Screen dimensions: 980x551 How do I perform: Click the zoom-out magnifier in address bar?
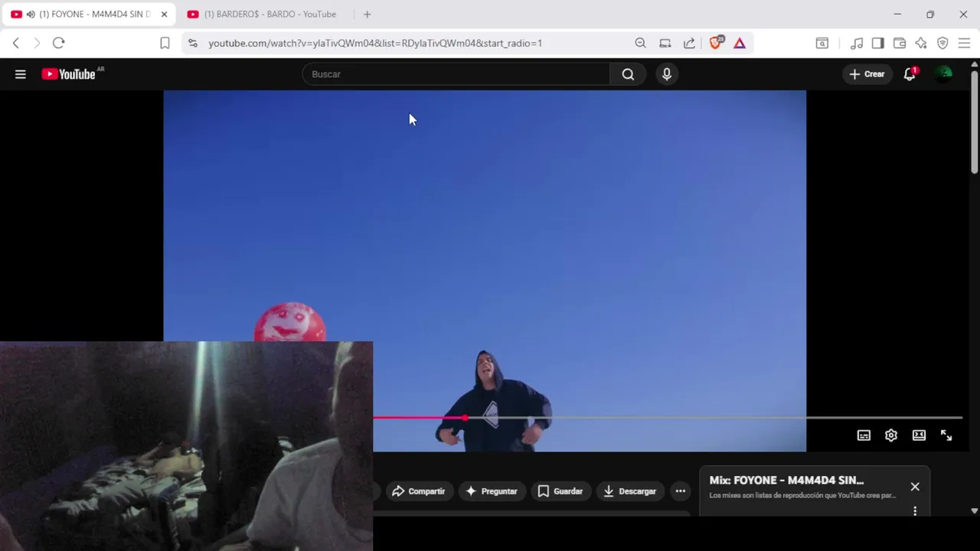pos(641,44)
